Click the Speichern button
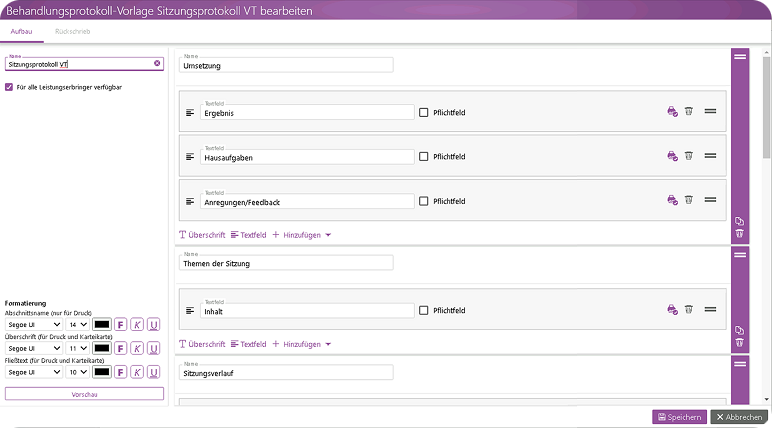The image size is (772, 428). click(679, 417)
